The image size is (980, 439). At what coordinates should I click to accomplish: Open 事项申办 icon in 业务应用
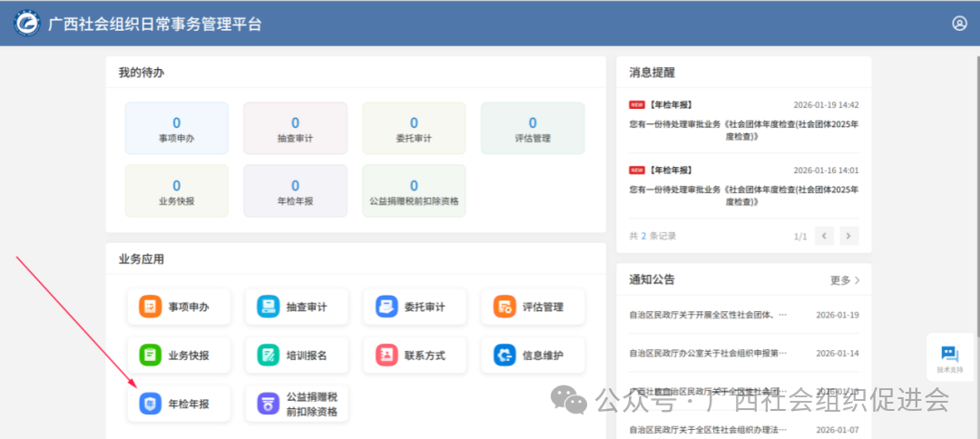(151, 307)
